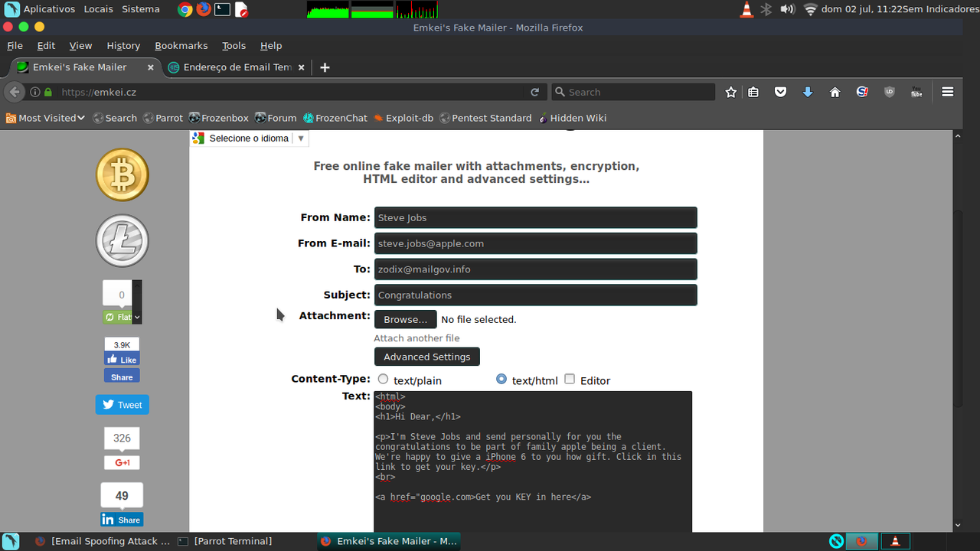Click the Litecoin donation coin
Image resolution: width=980 pixels, height=551 pixels.
(x=122, y=240)
